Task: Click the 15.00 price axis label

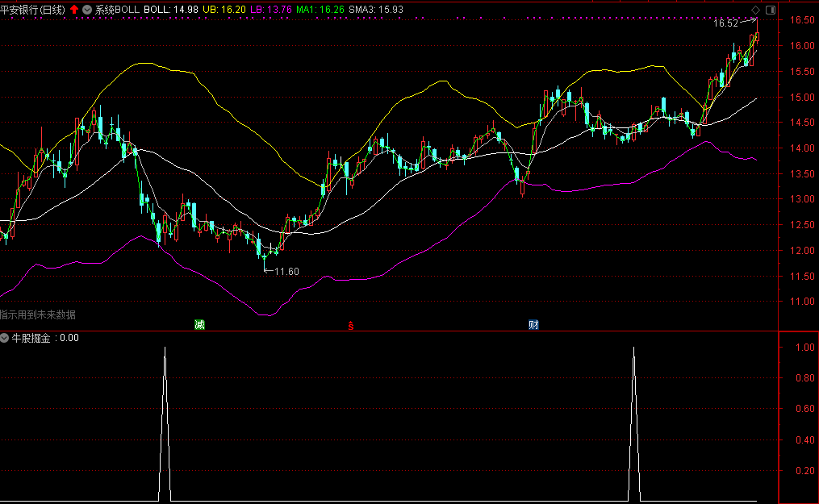Action: point(802,98)
